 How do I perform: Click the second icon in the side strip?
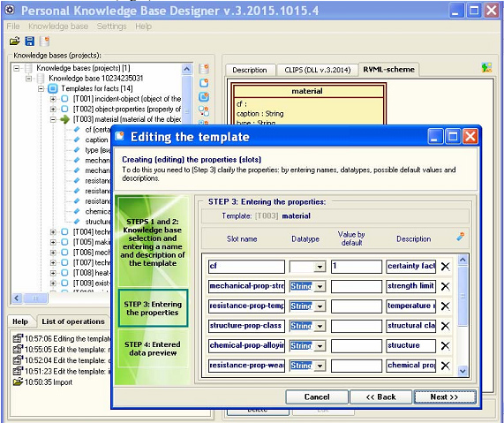pos(204,83)
